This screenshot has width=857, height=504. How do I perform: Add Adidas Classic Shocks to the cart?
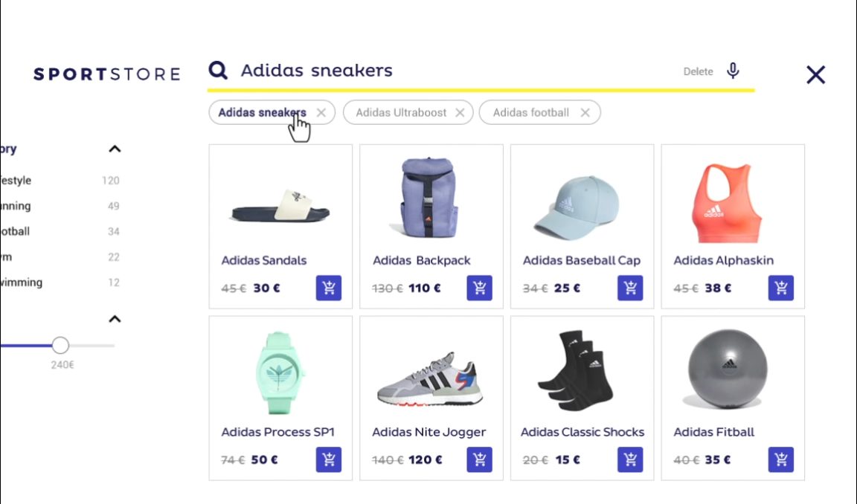[630, 459]
